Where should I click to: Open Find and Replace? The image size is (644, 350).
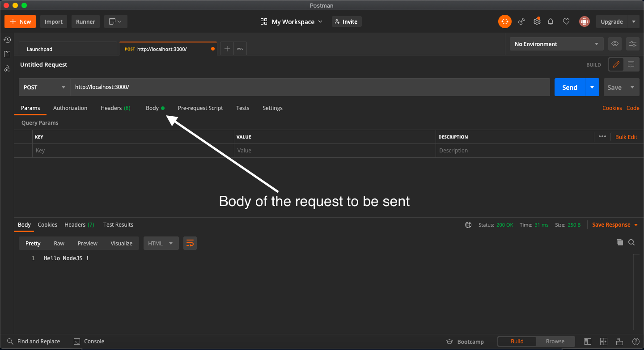34,342
